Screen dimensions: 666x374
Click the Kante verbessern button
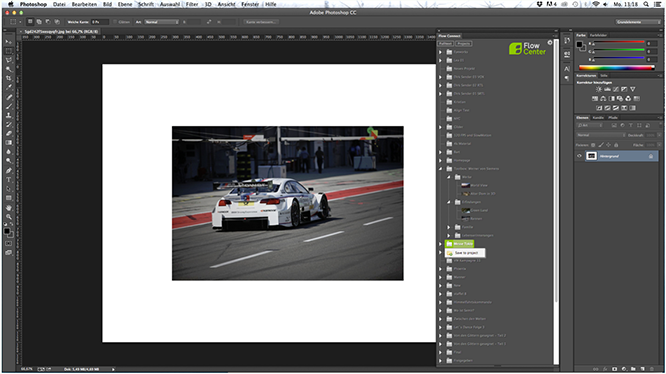pos(261,22)
